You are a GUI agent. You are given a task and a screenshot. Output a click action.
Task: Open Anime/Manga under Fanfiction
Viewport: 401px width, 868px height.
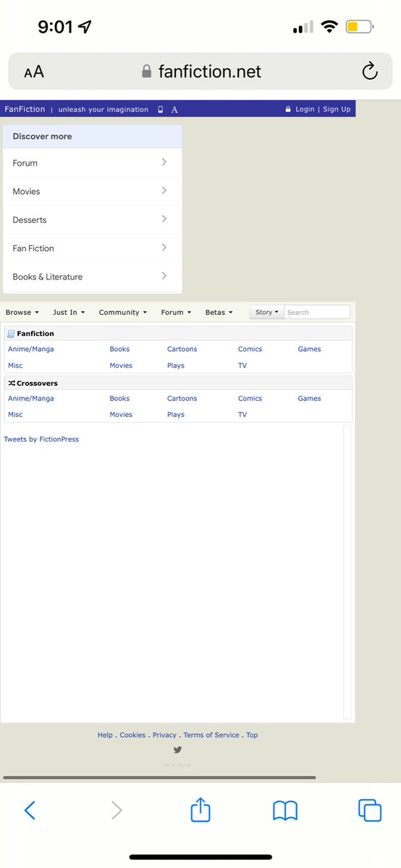(31, 350)
